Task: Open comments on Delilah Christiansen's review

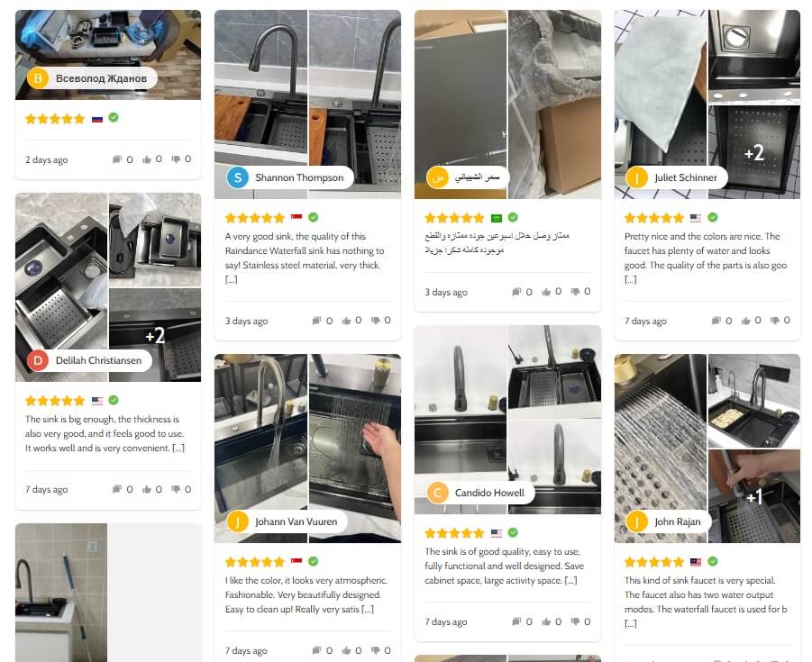Action: [x=117, y=489]
